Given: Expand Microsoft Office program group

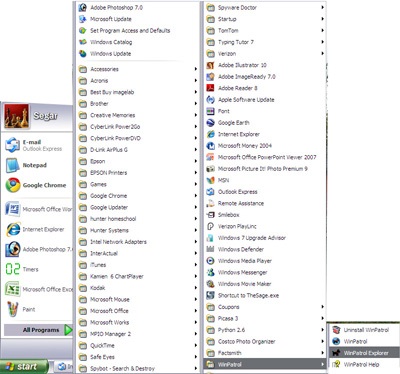Looking at the screenshot, I should 138,311.
